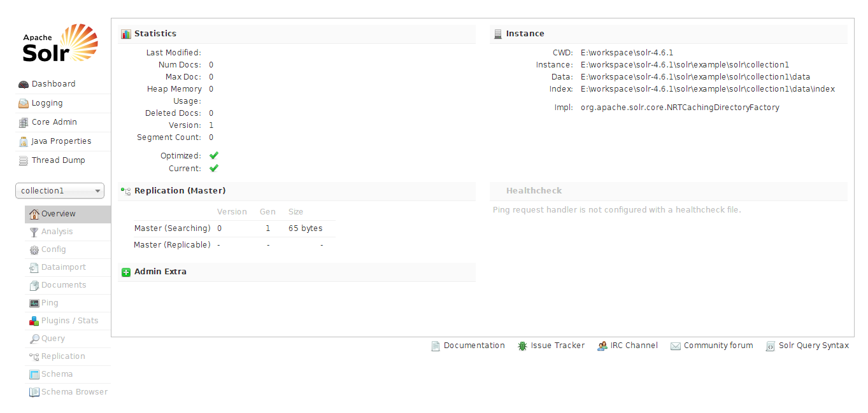Image resolution: width=868 pixels, height=413 pixels.
Task: Click the Dashboard gauge icon
Action: [24, 84]
